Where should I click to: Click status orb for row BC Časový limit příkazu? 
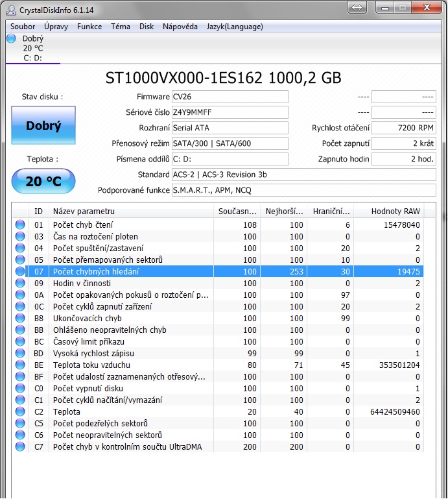[x=20, y=341]
